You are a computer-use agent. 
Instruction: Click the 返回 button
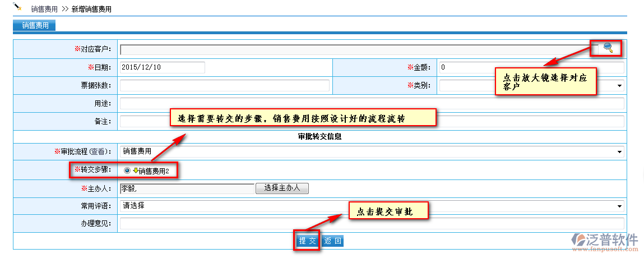tap(332, 241)
